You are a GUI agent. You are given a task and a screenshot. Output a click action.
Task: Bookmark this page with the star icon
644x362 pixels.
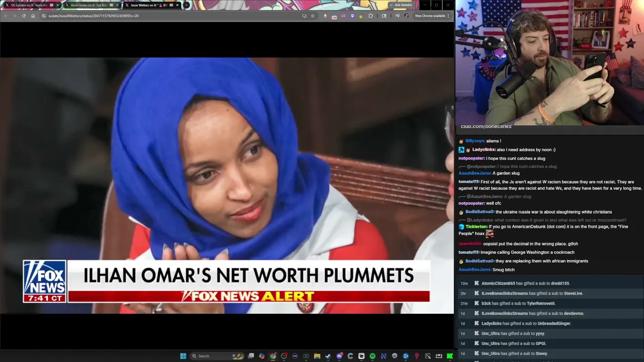tap(312, 16)
